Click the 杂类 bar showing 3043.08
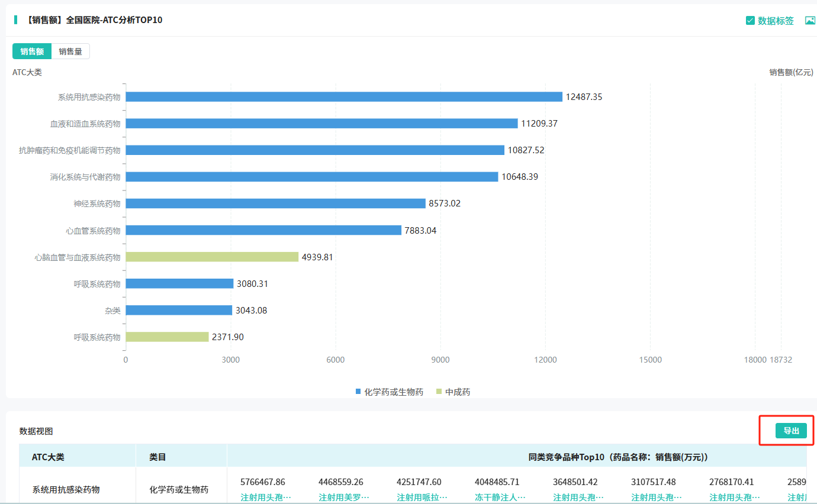Screen dimensions: 817x504 click(x=179, y=310)
